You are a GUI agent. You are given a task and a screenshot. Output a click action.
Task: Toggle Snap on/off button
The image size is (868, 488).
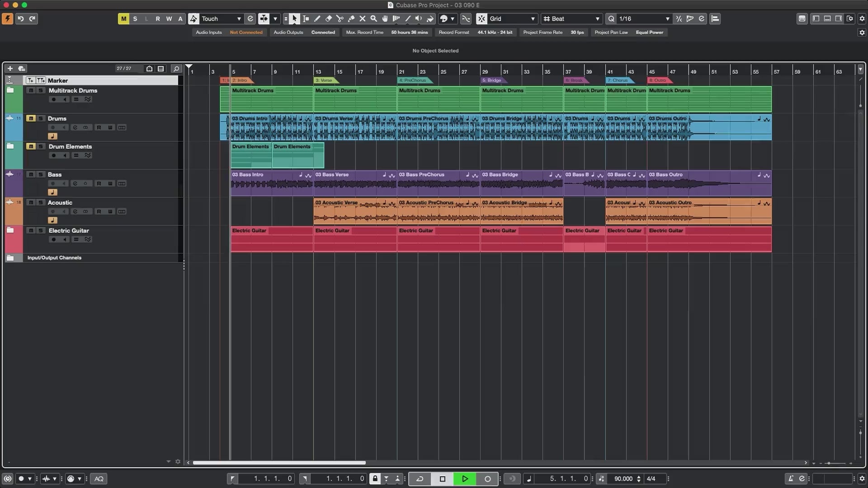[481, 19]
